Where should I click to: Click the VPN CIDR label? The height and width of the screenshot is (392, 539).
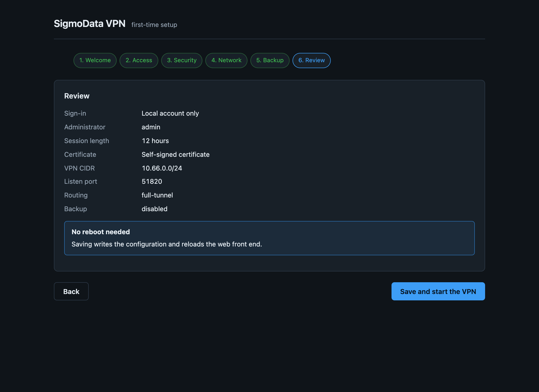click(79, 168)
